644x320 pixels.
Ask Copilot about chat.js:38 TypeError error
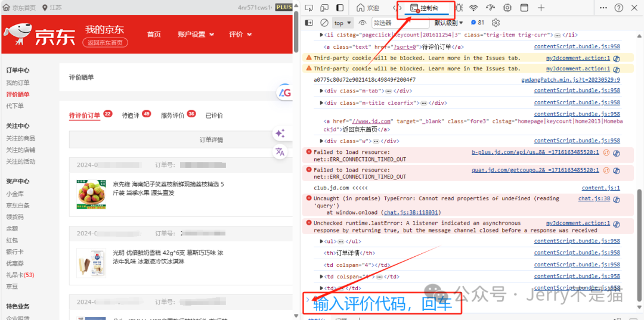coord(616,199)
